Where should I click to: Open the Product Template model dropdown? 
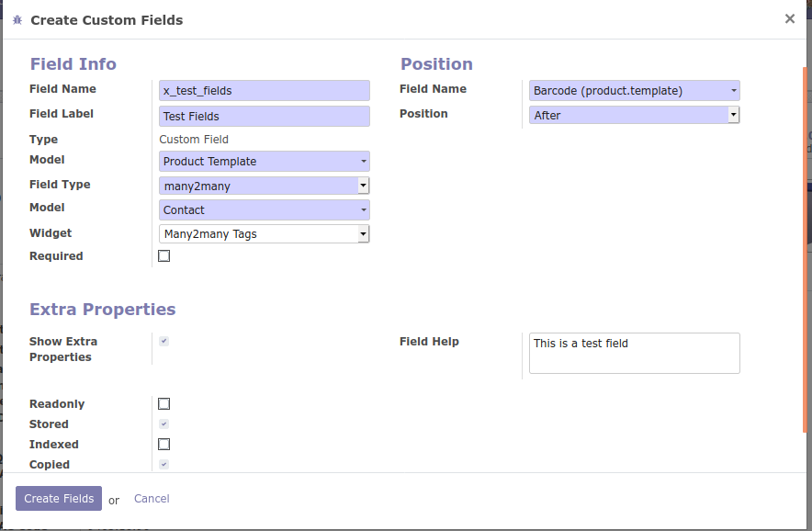[265, 162]
